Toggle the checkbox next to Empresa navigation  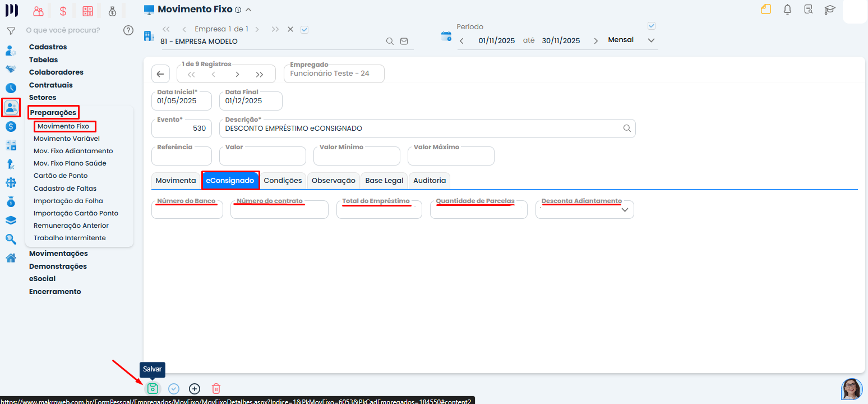pos(304,29)
